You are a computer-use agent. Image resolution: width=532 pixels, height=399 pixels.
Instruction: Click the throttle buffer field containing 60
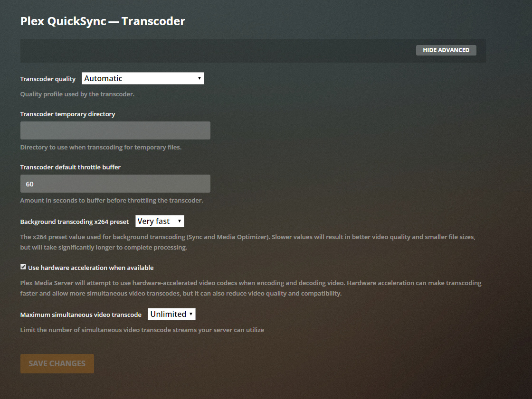pos(115,184)
